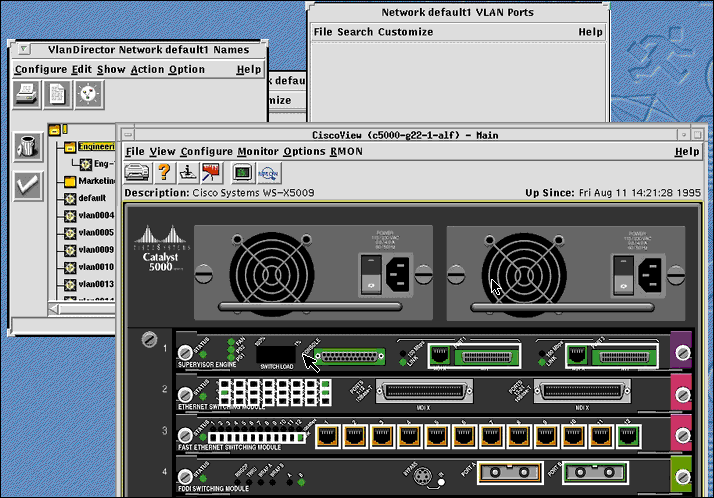The height and width of the screenshot is (498, 714).
Task: Open Help menu in VLAN Ports window
Action: coord(591,32)
